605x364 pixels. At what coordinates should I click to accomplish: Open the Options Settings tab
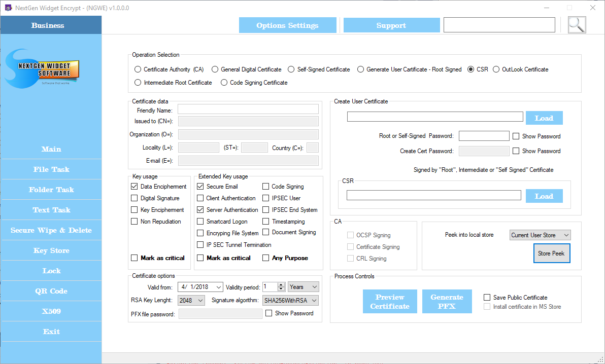pyautogui.click(x=287, y=25)
